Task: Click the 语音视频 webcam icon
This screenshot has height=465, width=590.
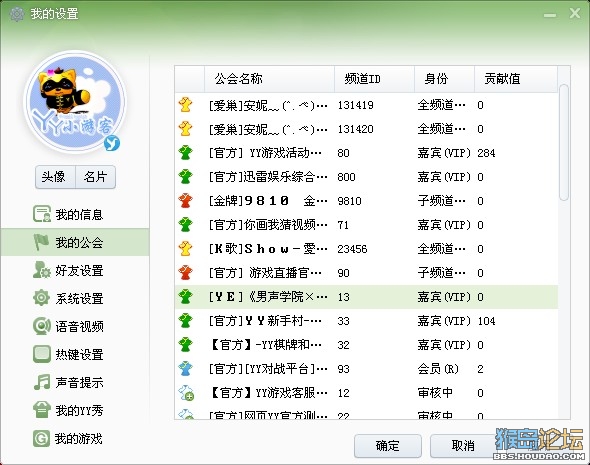Action: (41, 326)
